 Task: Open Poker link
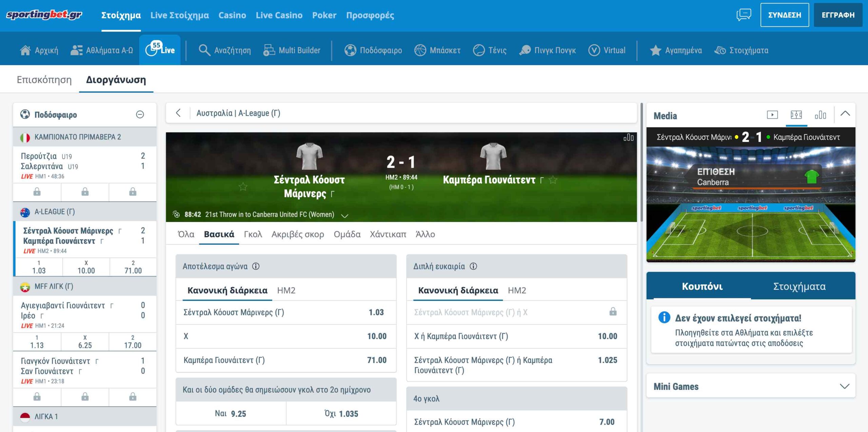[324, 15]
